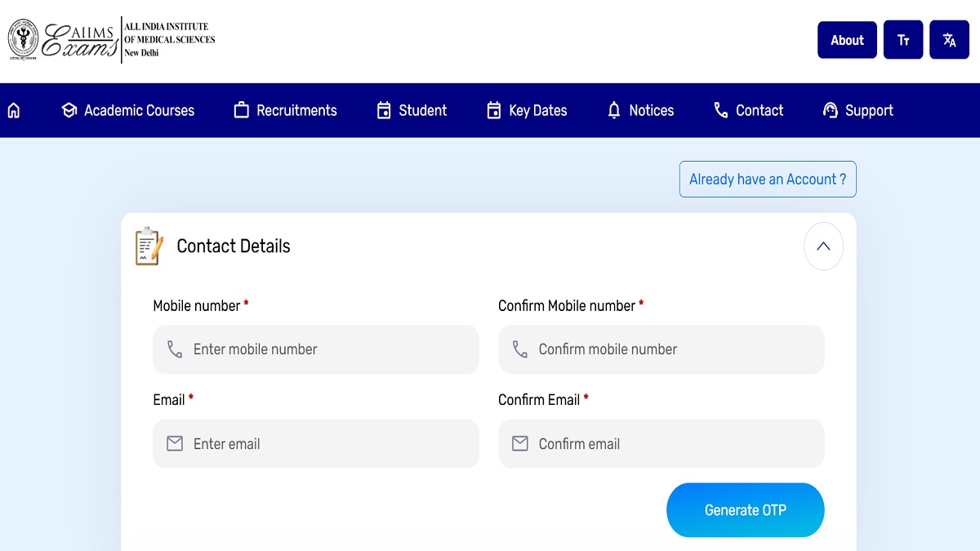
Task: Click the Generate OTP button
Action: [x=745, y=510]
